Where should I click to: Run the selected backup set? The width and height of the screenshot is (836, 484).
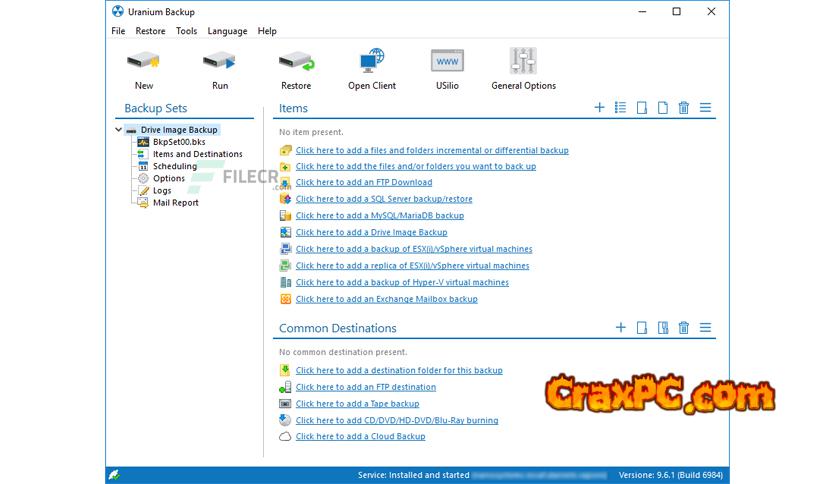click(x=219, y=63)
